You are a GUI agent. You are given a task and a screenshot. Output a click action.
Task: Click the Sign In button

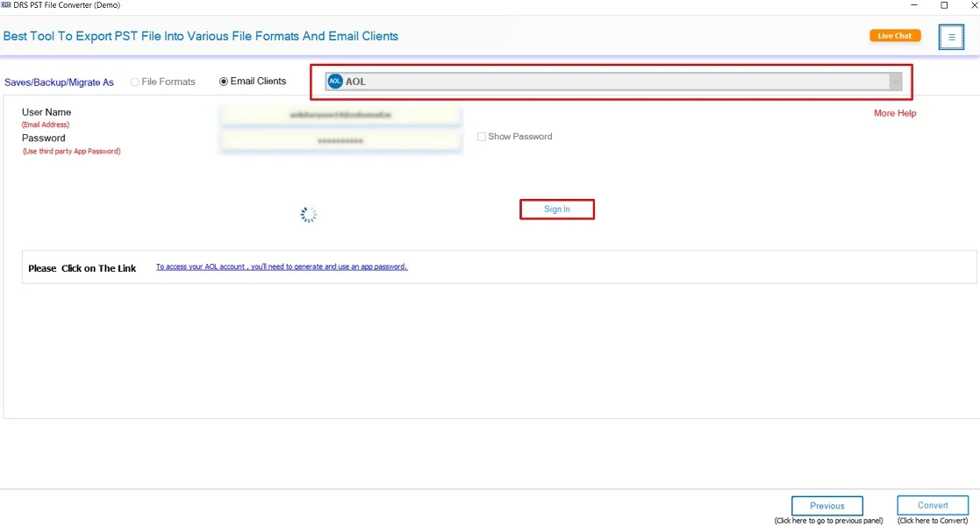[x=557, y=210]
